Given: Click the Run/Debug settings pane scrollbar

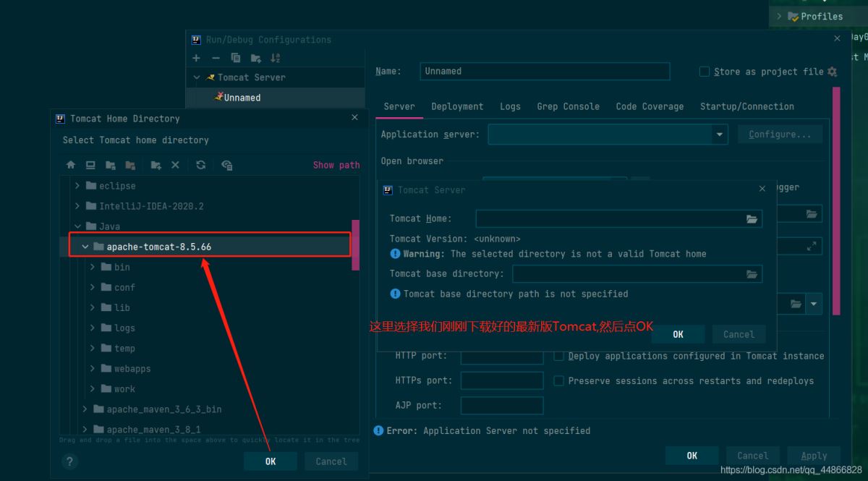Looking at the screenshot, I should (x=836, y=201).
